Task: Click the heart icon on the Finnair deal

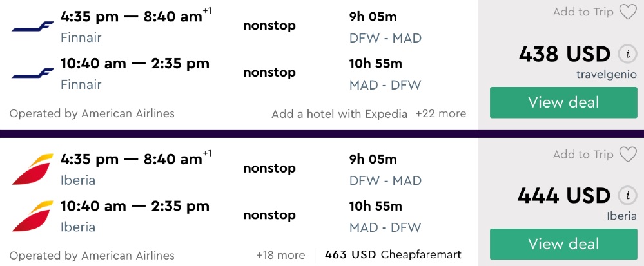Action: coord(627,12)
